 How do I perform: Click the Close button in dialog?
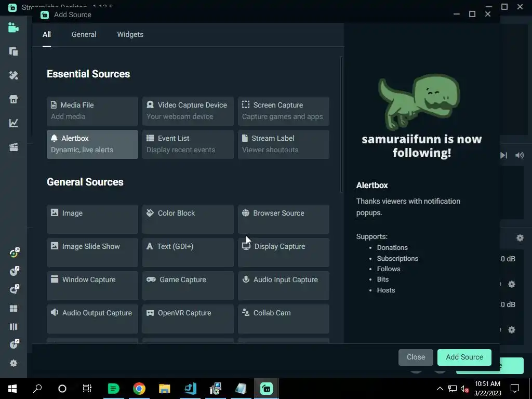416,357
